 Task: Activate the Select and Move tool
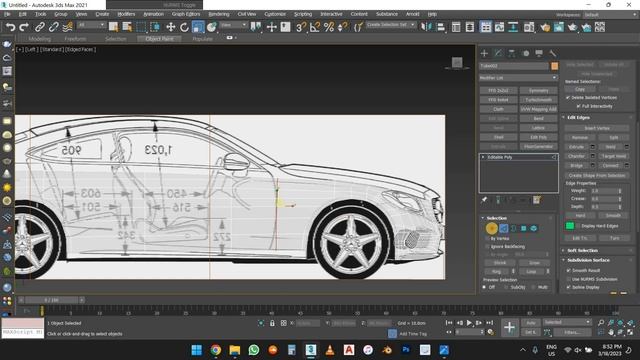click(x=171, y=27)
